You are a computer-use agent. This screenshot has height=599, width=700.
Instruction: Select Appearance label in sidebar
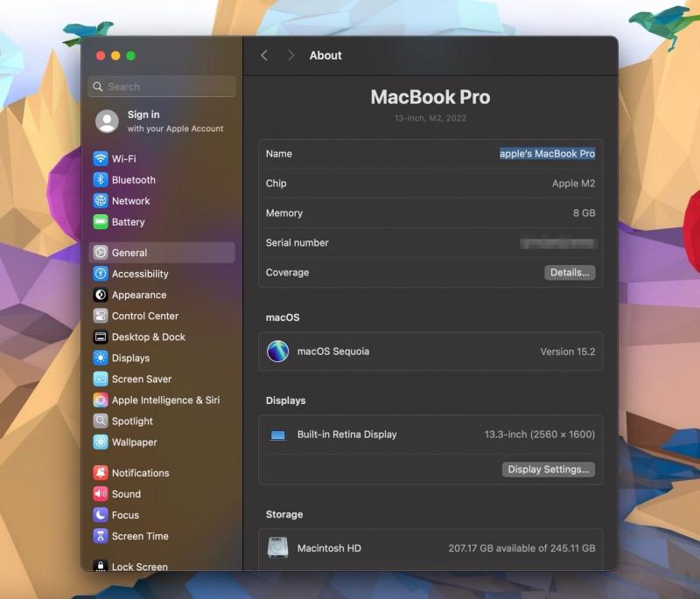pyautogui.click(x=139, y=295)
